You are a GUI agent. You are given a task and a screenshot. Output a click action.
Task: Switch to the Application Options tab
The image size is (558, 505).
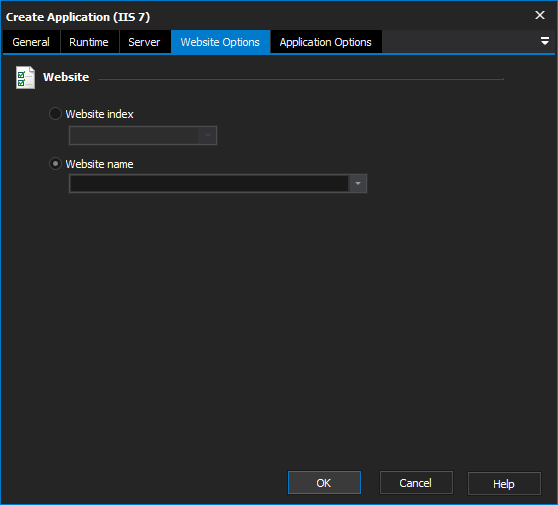pos(326,42)
